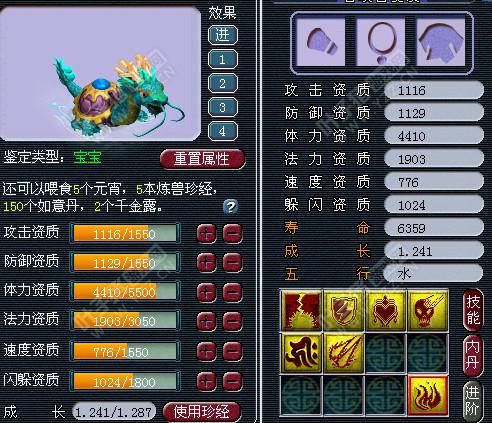Increase 体力资质 with the plus button

206,292
